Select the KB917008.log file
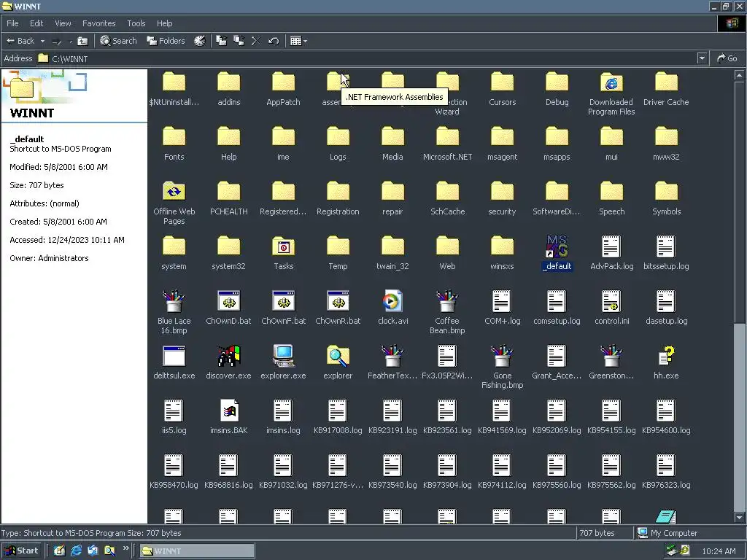The width and height of the screenshot is (747, 560). pyautogui.click(x=338, y=418)
